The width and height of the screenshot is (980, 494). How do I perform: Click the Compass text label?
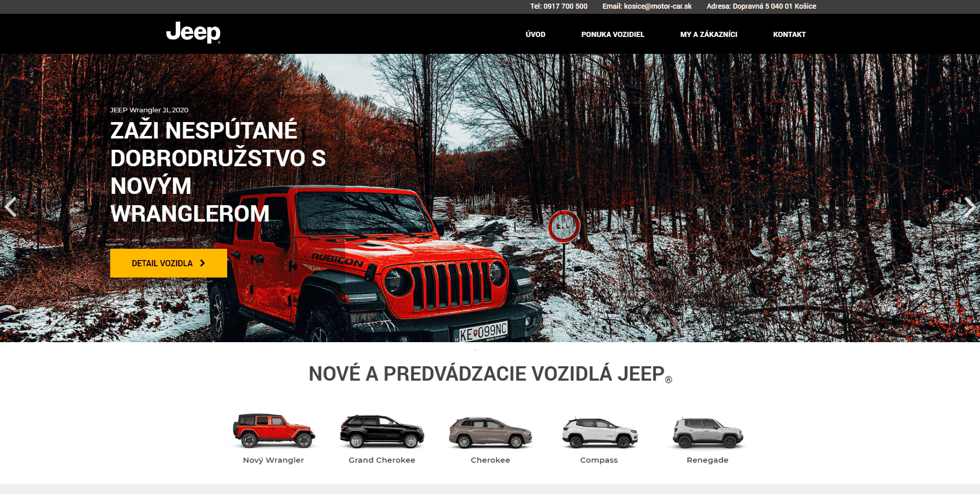[599, 460]
